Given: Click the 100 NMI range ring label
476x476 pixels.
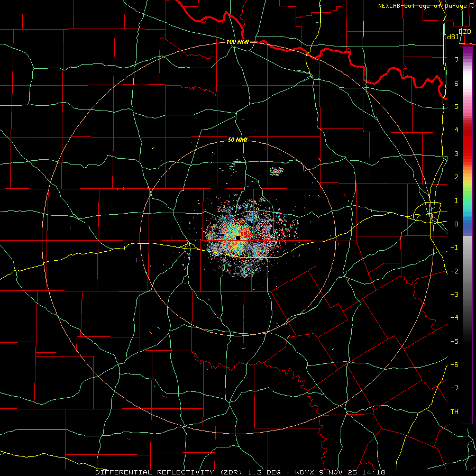Looking at the screenshot, I should [237, 42].
